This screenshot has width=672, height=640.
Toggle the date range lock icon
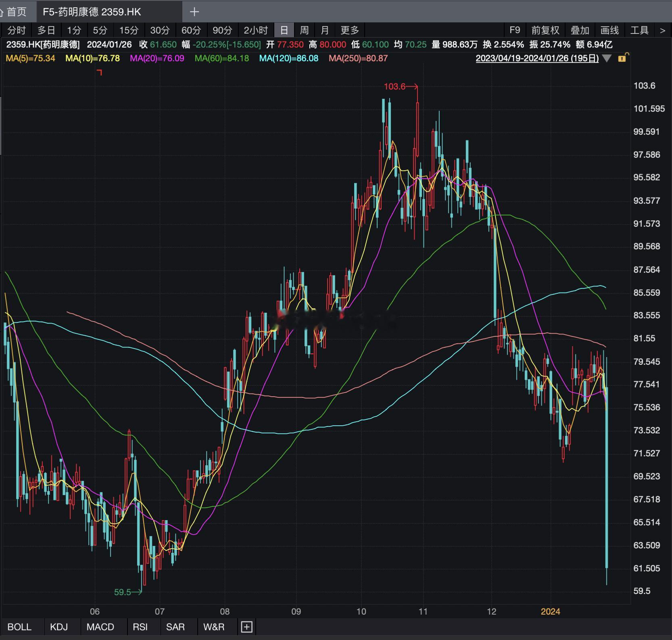[623, 58]
